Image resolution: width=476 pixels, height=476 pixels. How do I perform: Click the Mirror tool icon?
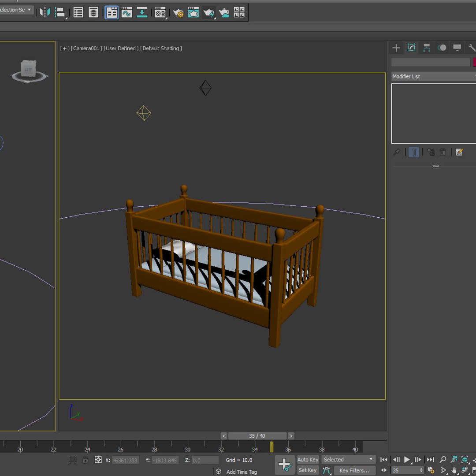coord(45,12)
